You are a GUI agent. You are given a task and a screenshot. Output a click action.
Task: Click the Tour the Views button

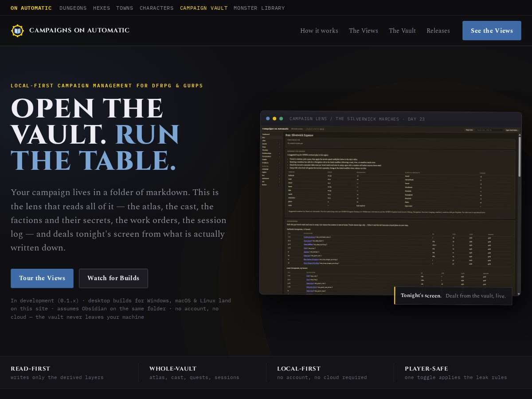point(42,278)
